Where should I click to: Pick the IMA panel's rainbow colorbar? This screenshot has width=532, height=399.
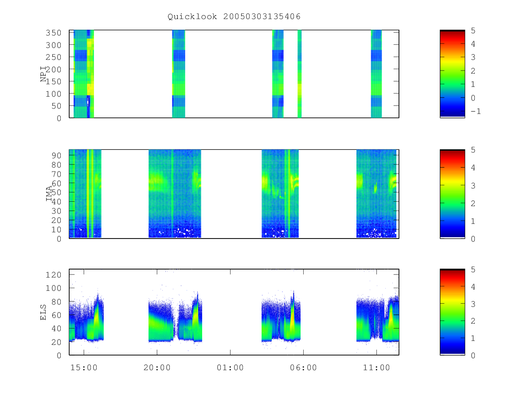click(x=452, y=194)
